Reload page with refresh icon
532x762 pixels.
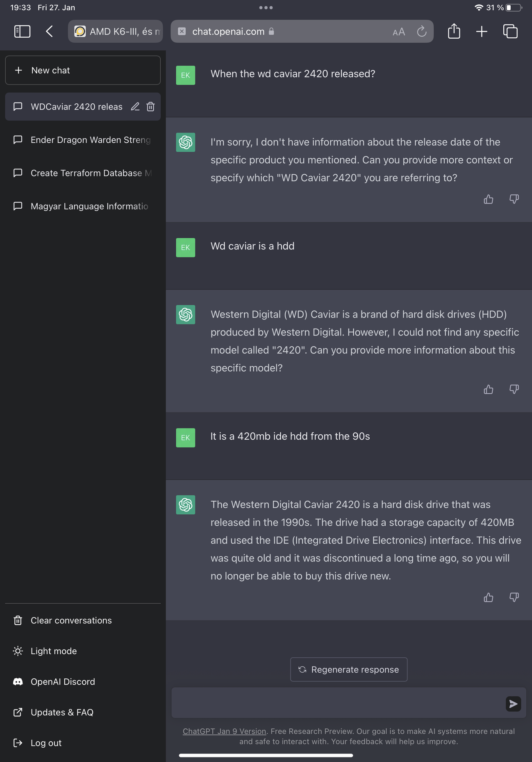click(421, 32)
